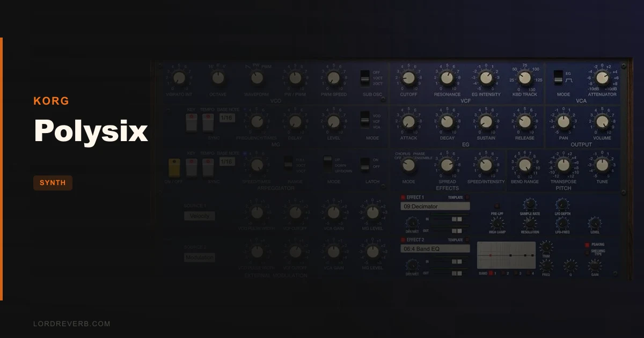Click the Polysix title

click(91, 131)
